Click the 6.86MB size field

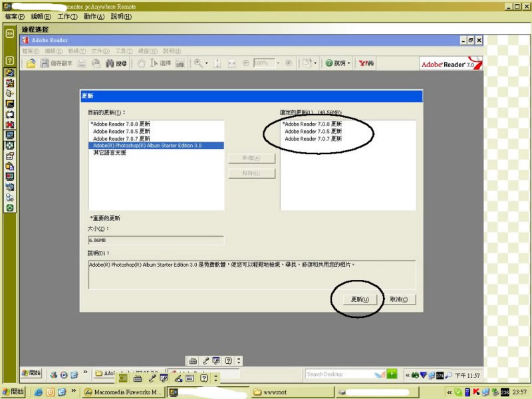tap(156, 240)
